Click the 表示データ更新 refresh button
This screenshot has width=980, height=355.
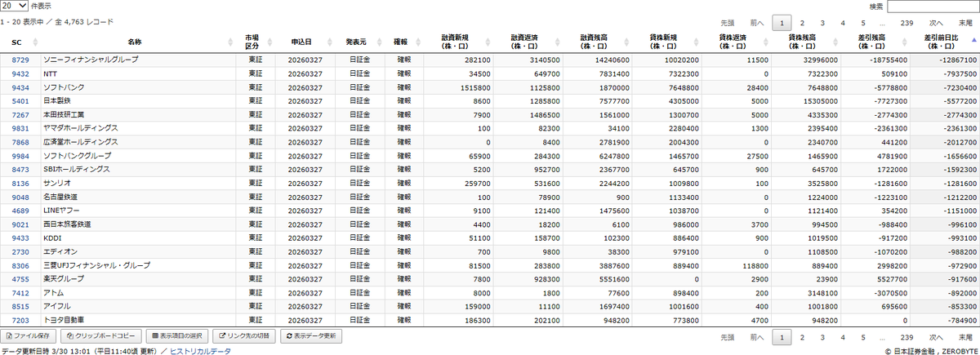[311, 336]
